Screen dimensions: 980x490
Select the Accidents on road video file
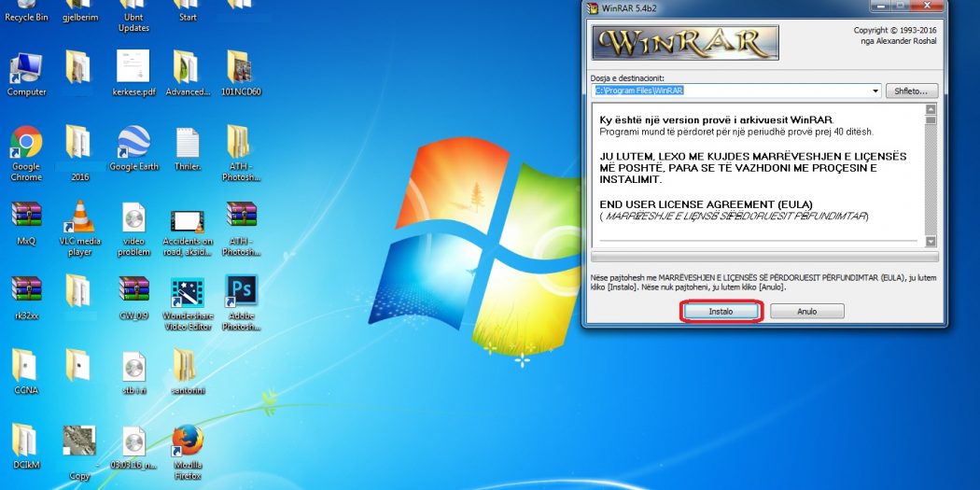point(188,233)
